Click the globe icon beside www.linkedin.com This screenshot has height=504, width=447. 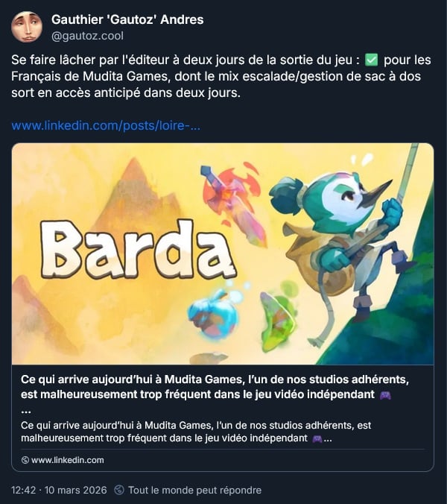(25, 460)
